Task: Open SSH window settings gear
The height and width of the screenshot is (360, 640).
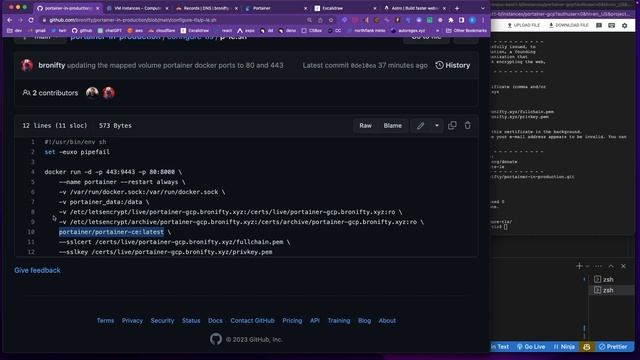Action: click(x=624, y=25)
